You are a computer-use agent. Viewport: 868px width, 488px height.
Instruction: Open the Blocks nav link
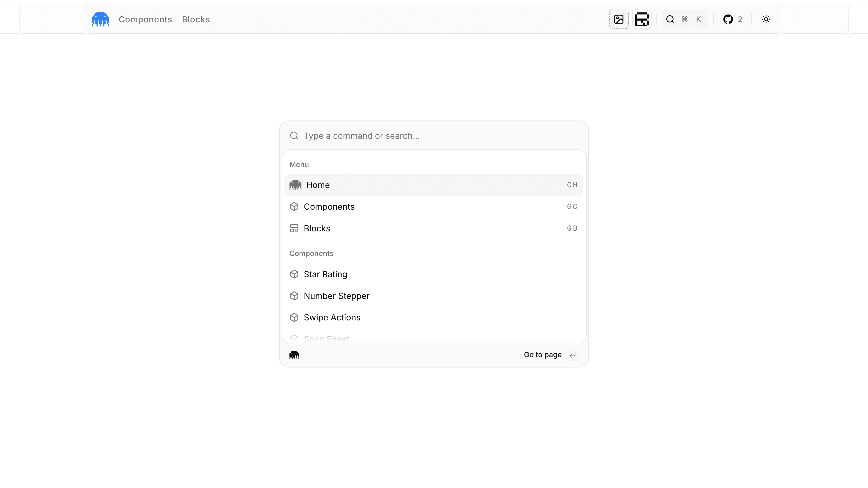coord(196,19)
